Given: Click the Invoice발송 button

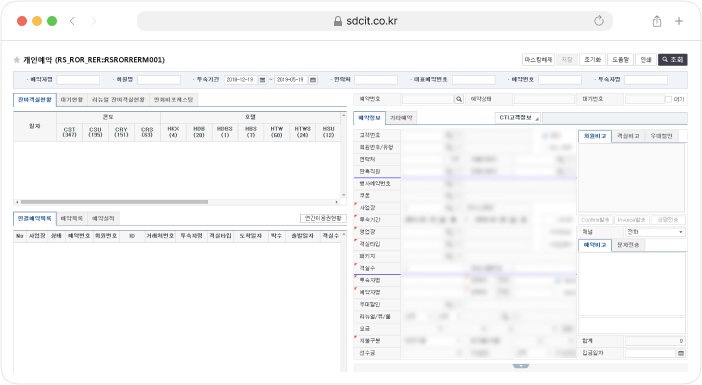Looking at the screenshot, I should (631, 220).
